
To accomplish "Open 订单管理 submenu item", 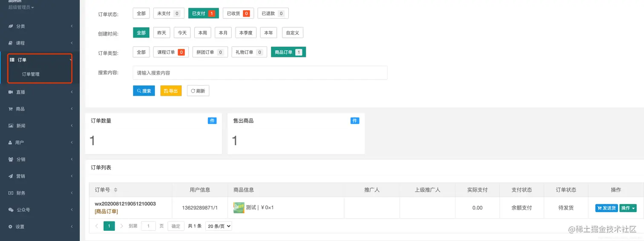I will (31, 74).
